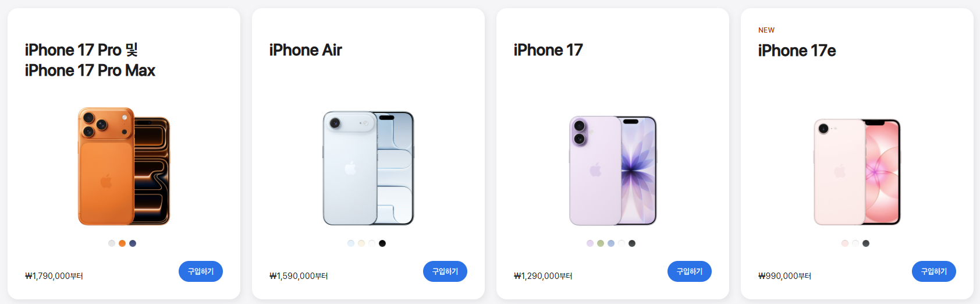The width and height of the screenshot is (980, 304).
Task: Pick the deep blue iPhone 17 Pro swatch
Action: (133, 243)
